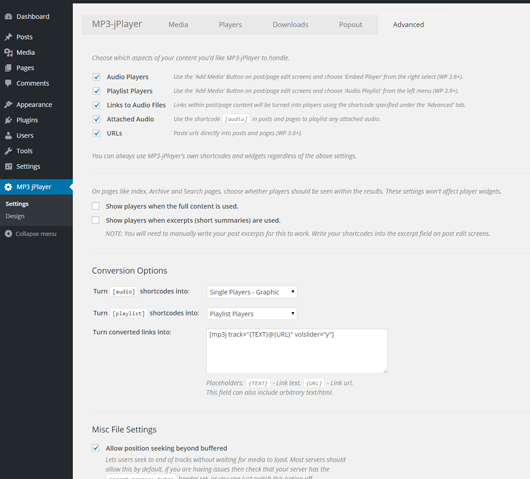The image size is (530, 479).
Task: Open the Single Players - Graphic dropdown
Action: (252, 292)
